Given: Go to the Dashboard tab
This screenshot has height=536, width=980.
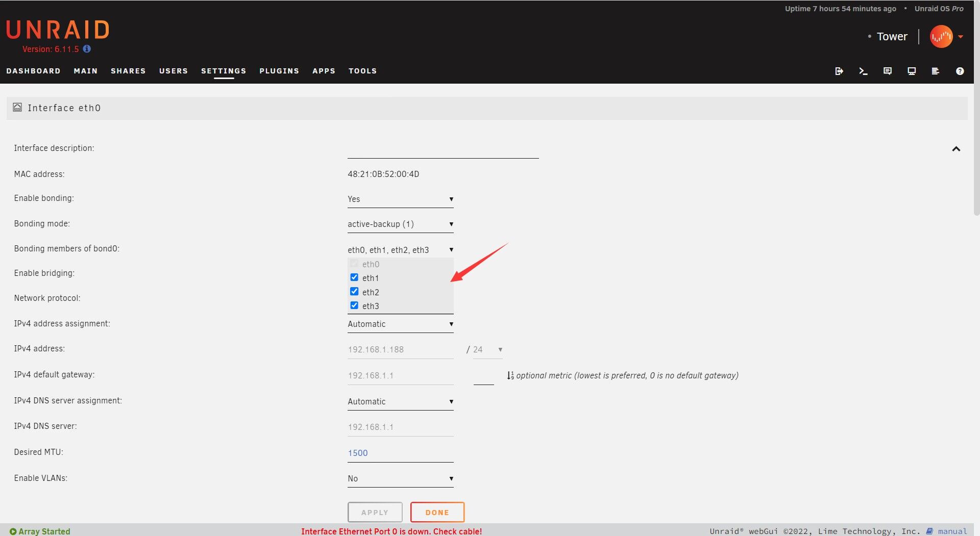Looking at the screenshot, I should tap(33, 71).
